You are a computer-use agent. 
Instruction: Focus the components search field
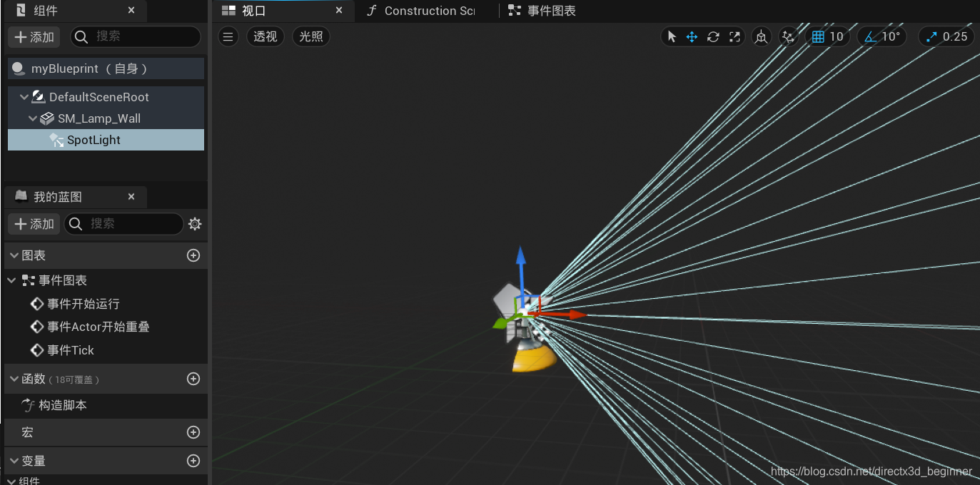(137, 37)
